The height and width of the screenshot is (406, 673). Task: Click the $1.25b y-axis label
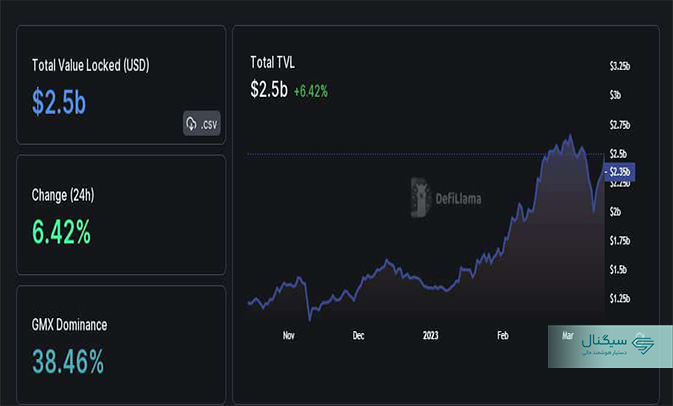coord(620,298)
